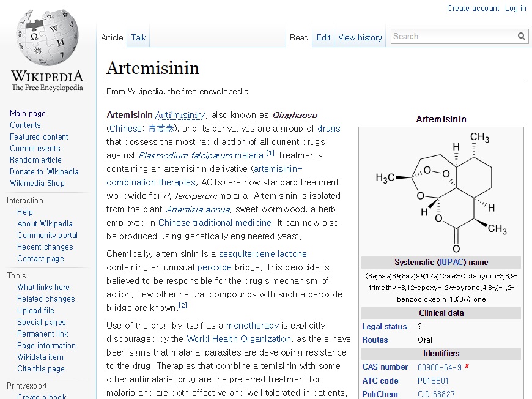Open a Random article
The width and height of the screenshot is (532, 399).
point(35,160)
